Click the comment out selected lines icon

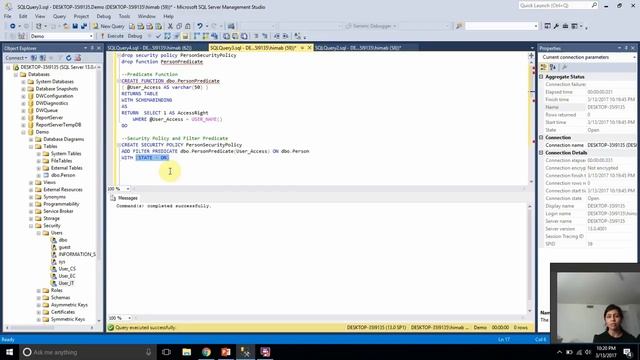coord(256,36)
